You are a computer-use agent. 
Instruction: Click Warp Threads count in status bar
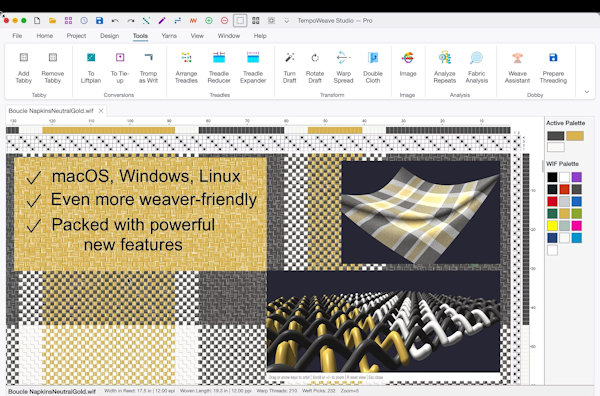[x=276, y=391]
